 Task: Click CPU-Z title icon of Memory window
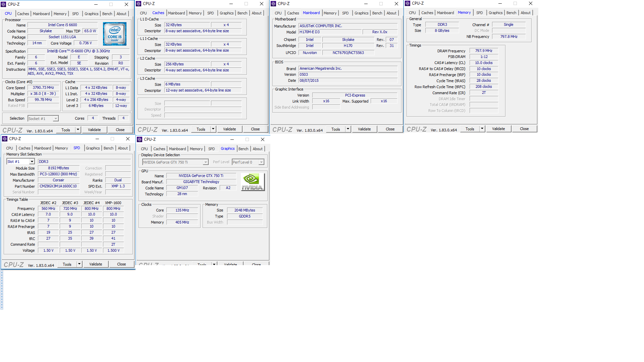(x=408, y=3)
